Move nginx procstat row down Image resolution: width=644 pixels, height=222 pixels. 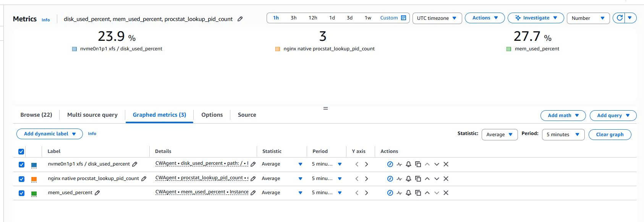(437, 179)
